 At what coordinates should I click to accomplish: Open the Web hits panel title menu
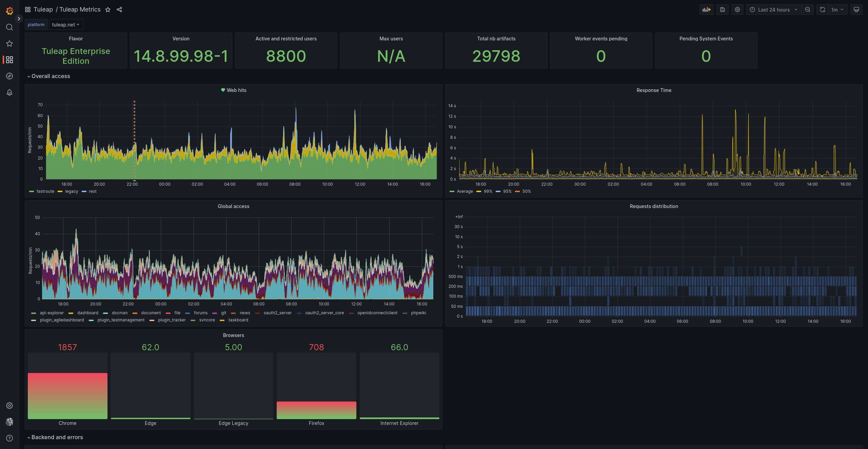236,90
